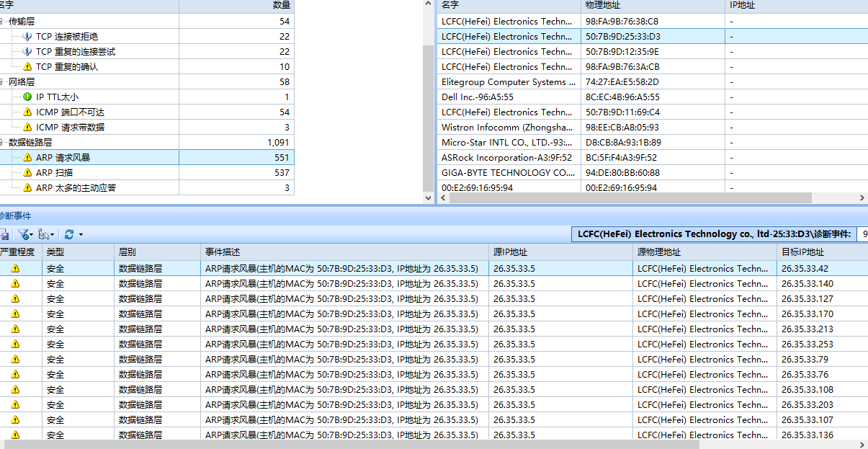Screen dimensions: 868x449
Task: Click warning icon of event targeting 26.35.33.107
Action: point(15,419)
